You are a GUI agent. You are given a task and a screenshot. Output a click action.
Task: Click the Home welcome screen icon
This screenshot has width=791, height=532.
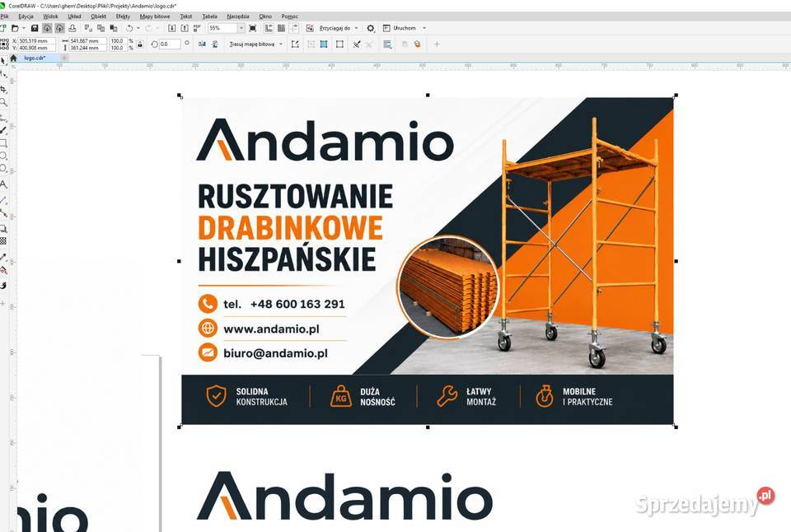point(14,58)
